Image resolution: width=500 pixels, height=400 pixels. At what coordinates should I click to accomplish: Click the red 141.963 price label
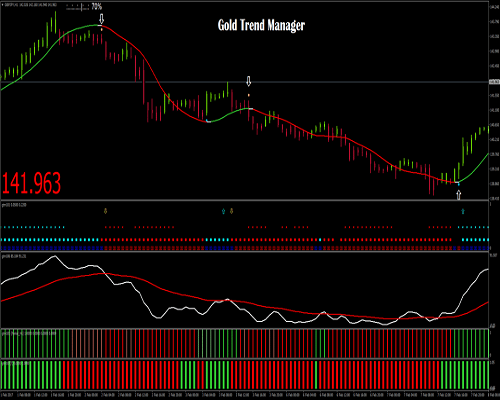pos(31,183)
